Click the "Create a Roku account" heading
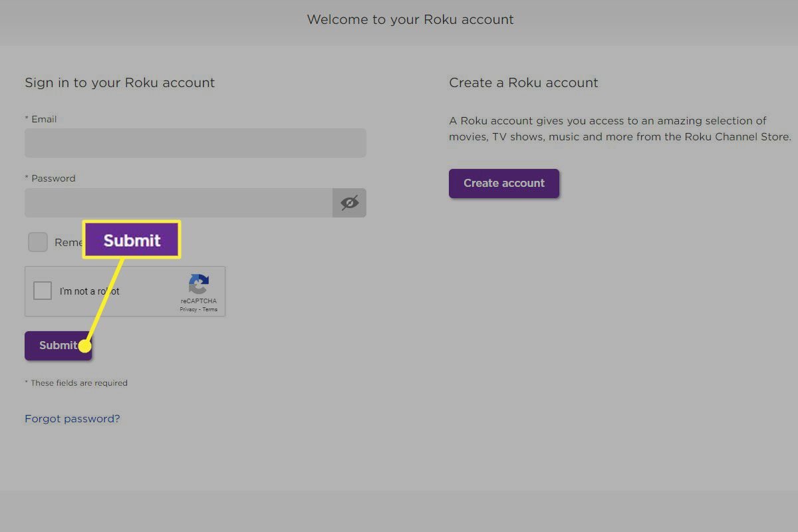The width and height of the screenshot is (798, 532). 523,82
